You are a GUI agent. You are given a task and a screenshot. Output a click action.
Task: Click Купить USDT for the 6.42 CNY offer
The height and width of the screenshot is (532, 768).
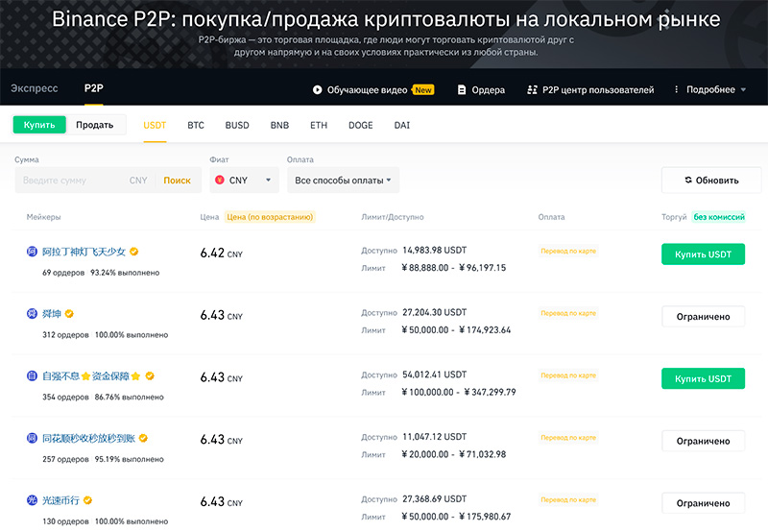(x=703, y=254)
